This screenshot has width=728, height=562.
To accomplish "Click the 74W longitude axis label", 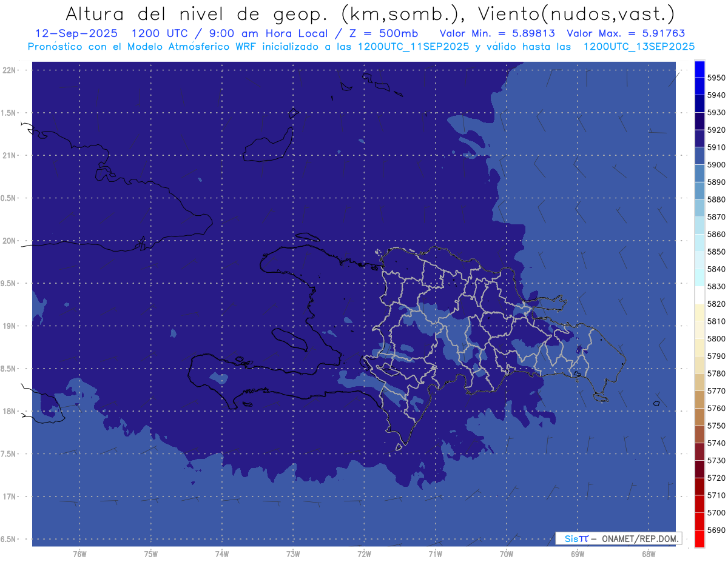I will (221, 554).
